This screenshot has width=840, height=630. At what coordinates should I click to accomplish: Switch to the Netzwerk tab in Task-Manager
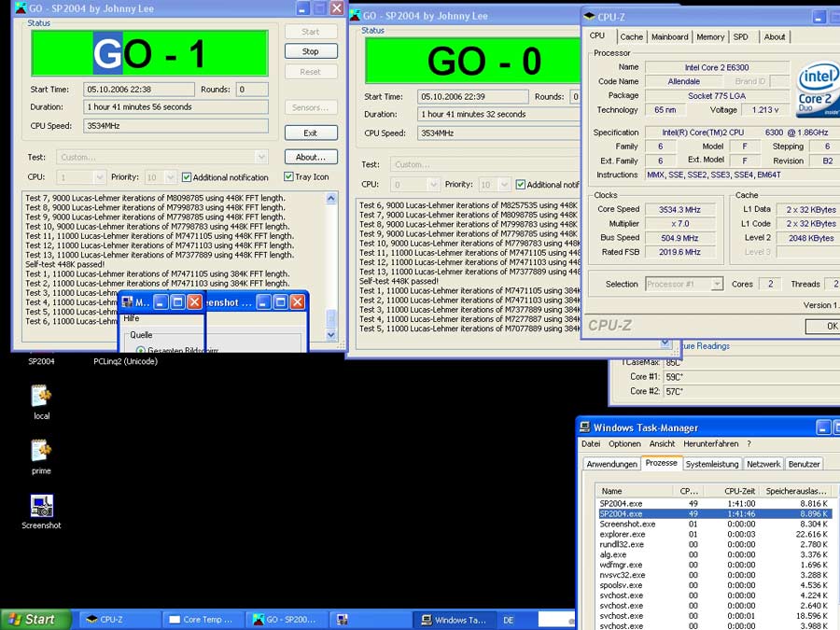pyautogui.click(x=763, y=464)
